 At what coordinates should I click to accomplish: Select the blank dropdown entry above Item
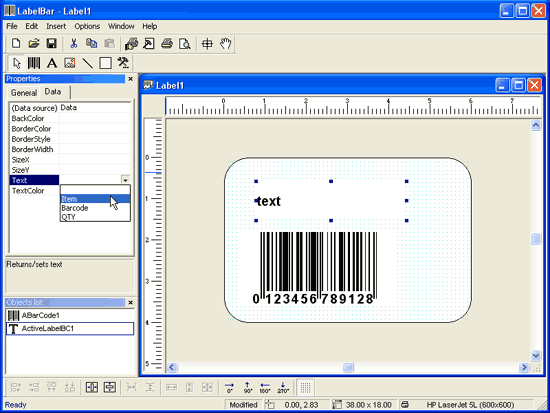tap(95, 190)
